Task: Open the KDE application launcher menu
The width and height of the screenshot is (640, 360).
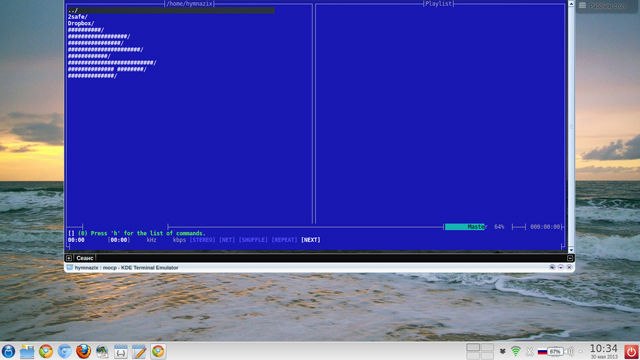Action: (x=8, y=351)
